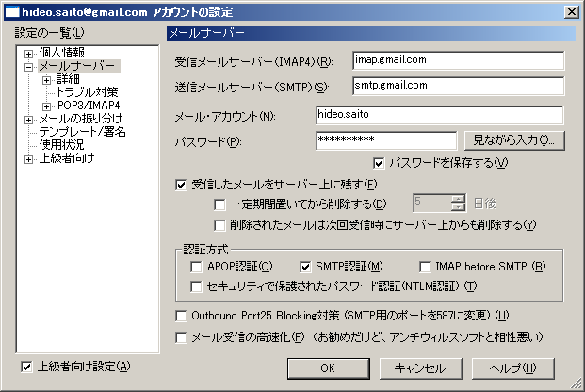Click the 見ながら入力 button
The image size is (585, 392).
tap(512, 140)
